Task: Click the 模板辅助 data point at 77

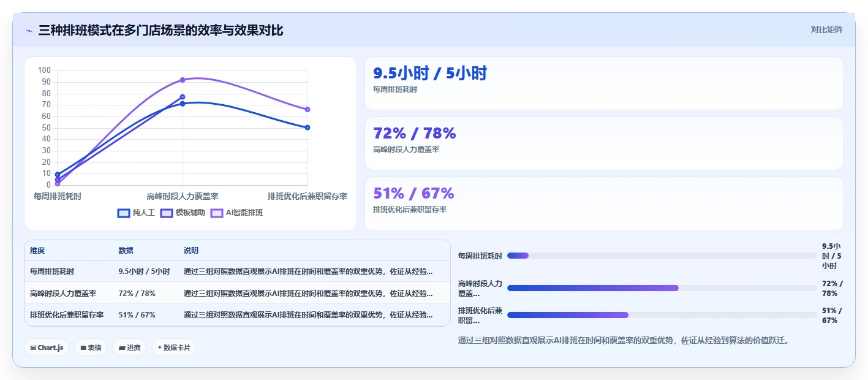Action: coord(183,97)
